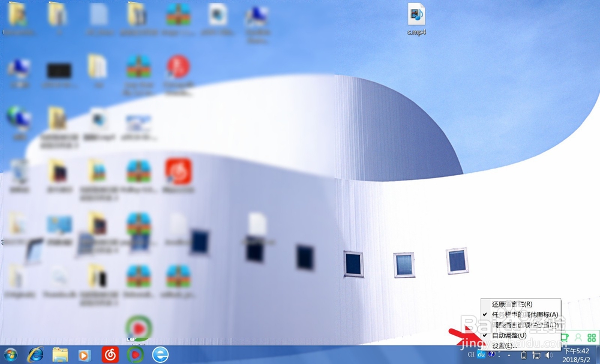Choose 还原语言栏(R) in context menu
Screen dimensions: 600x364
pos(521,305)
